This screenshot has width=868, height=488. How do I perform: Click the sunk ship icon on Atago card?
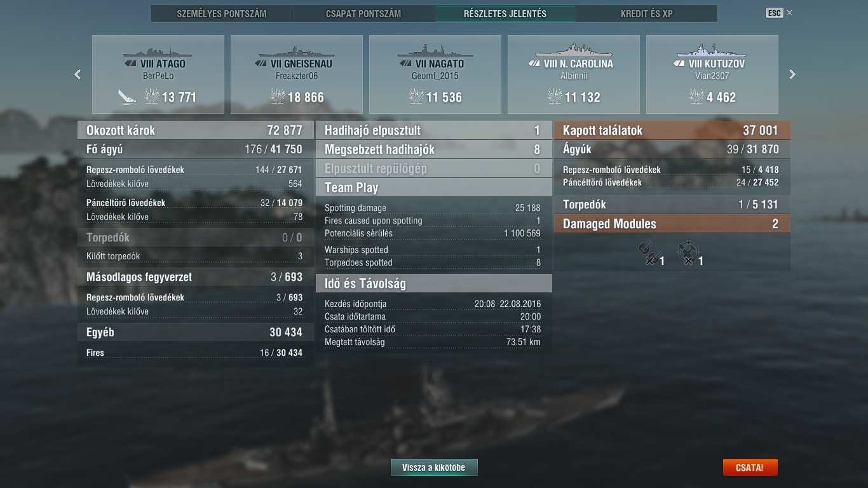(x=127, y=97)
